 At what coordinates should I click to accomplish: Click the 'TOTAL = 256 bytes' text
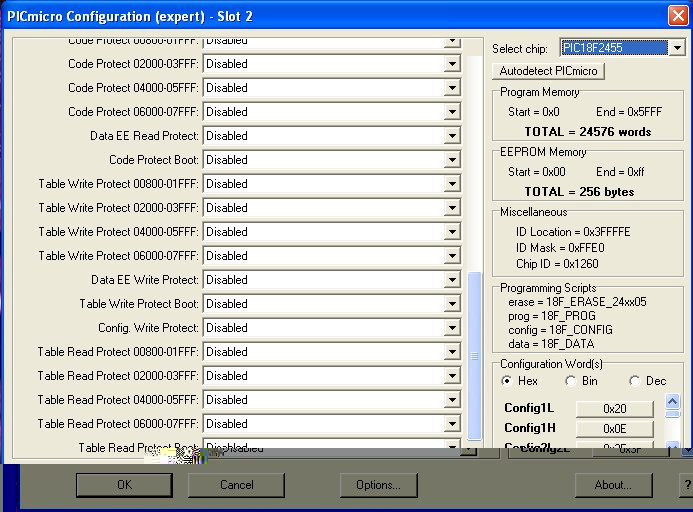(x=579, y=192)
